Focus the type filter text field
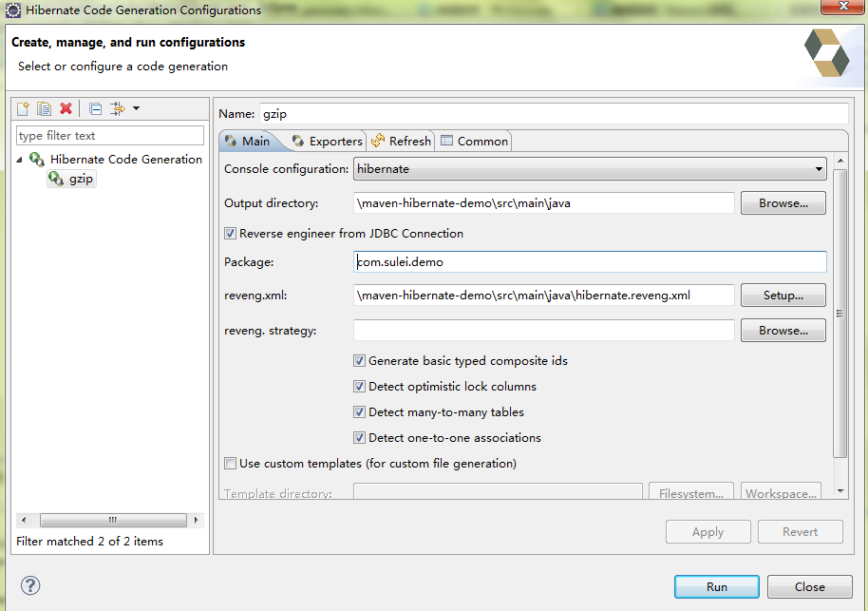This screenshot has width=868, height=611. 110,136
